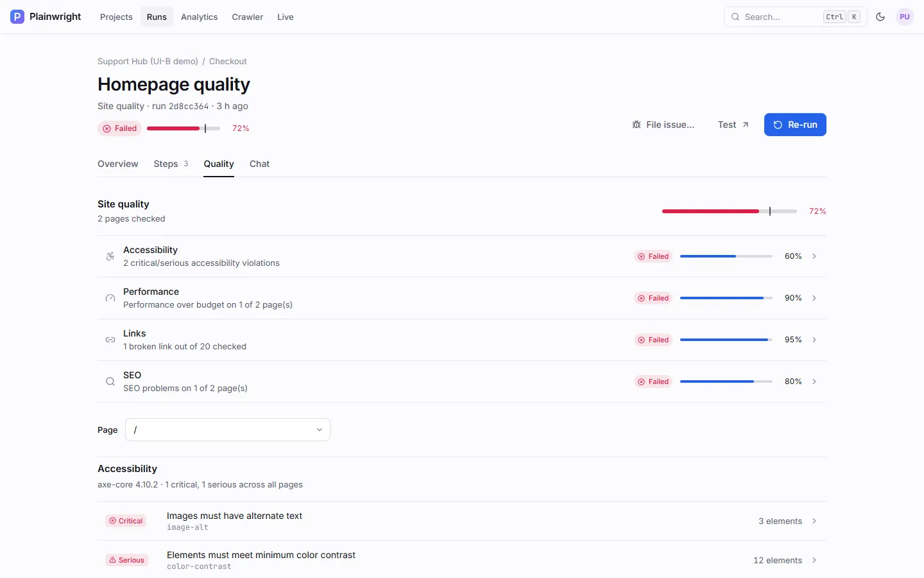Expand the Links row chevron
Screen dimensions: 924x578
click(x=814, y=340)
